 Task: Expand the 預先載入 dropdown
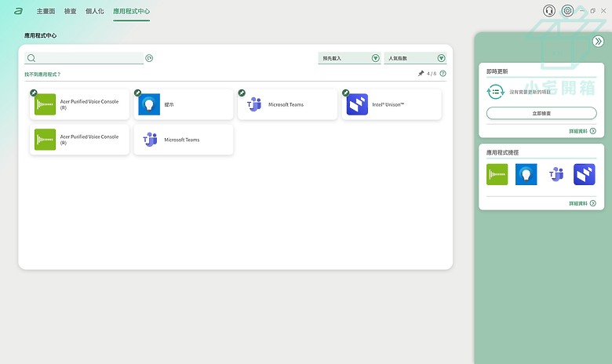coord(349,58)
